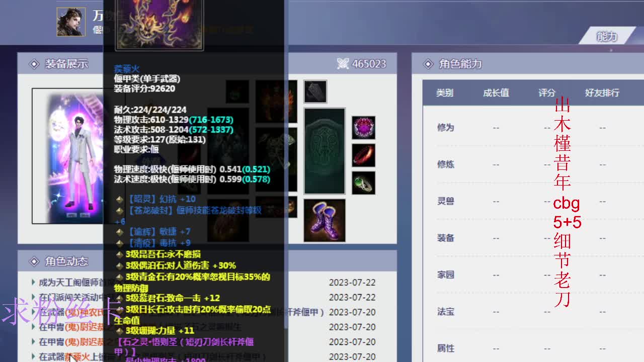644x362 pixels.
Task: Expand the 成为天工阁偃师首席 activity entry
Action: [x=33, y=283]
